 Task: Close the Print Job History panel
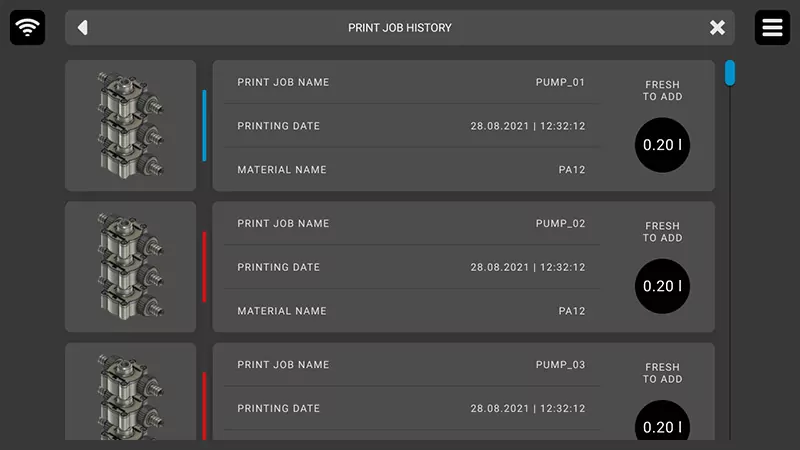tap(717, 28)
